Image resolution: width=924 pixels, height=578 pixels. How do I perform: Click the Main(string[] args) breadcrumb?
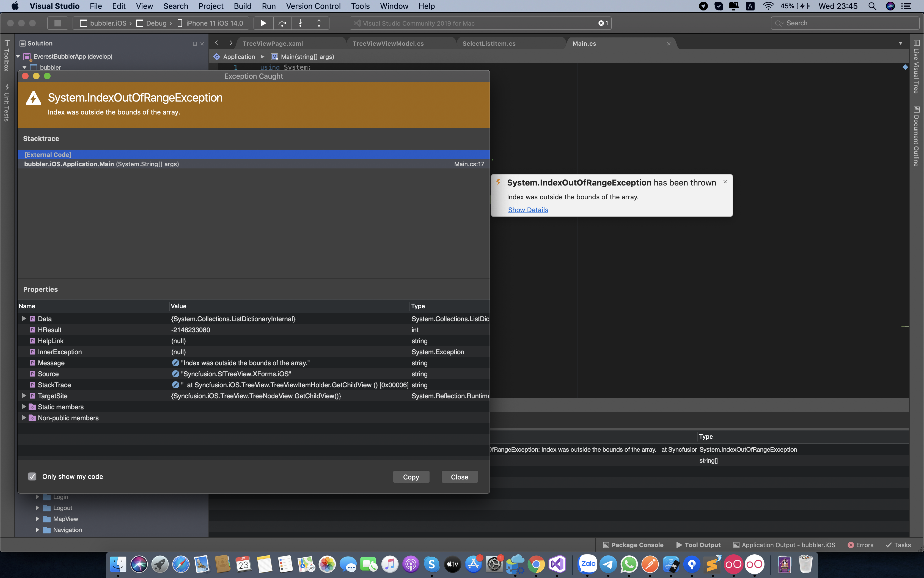tap(302, 57)
